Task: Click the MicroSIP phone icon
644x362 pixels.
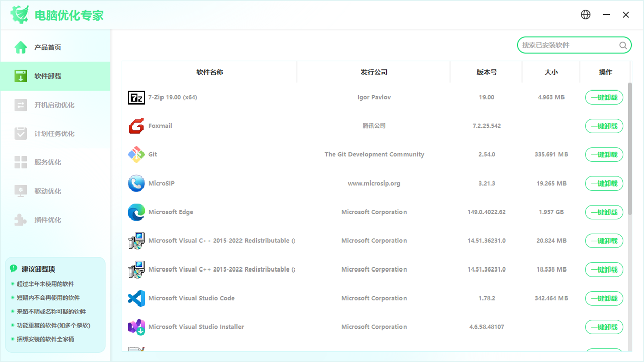Action: tap(136, 184)
